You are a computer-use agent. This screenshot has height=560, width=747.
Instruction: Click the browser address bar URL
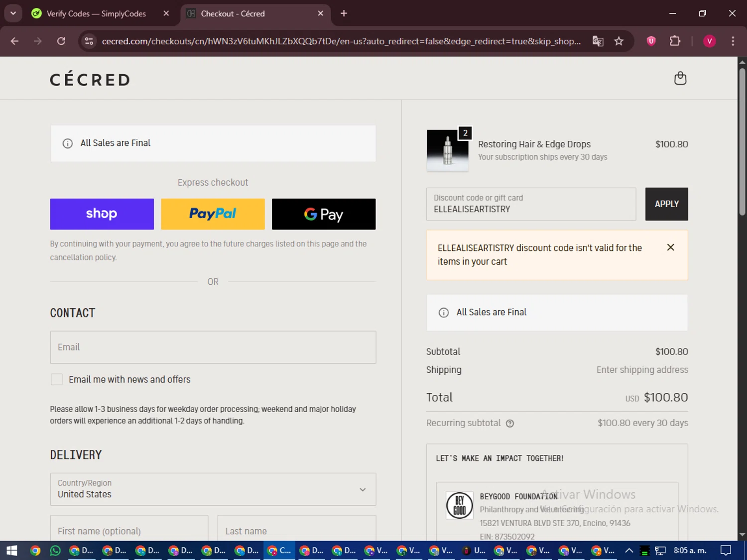[x=341, y=41]
